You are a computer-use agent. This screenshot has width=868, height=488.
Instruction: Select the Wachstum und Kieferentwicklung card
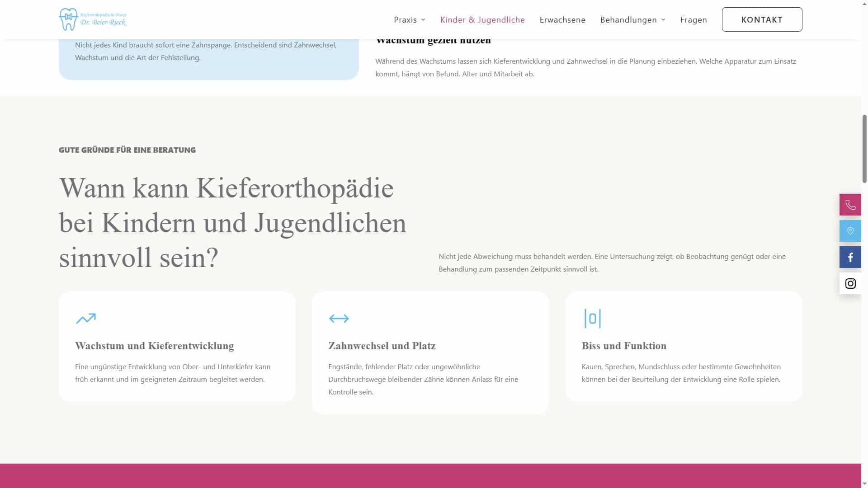(177, 347)
